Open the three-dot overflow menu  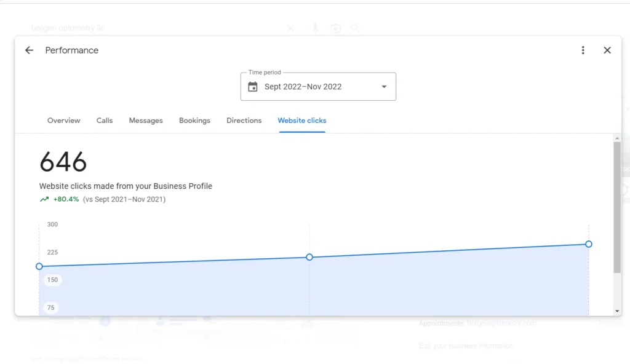(x=583, y=50)
